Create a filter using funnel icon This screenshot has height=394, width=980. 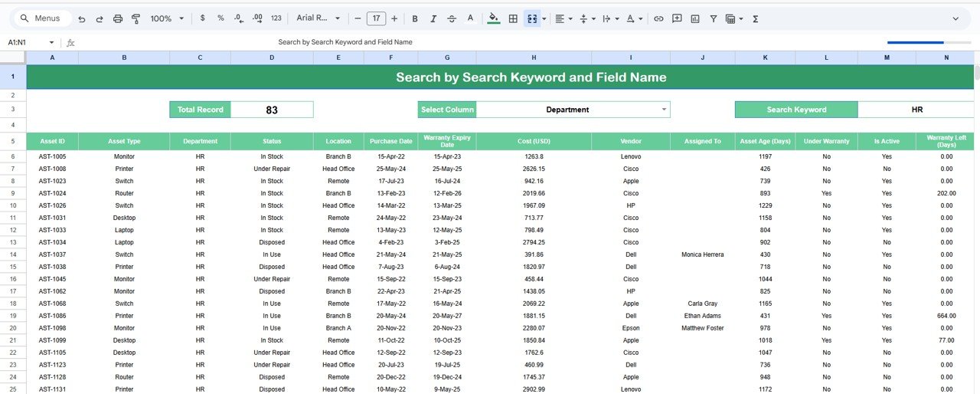point(714,18)
